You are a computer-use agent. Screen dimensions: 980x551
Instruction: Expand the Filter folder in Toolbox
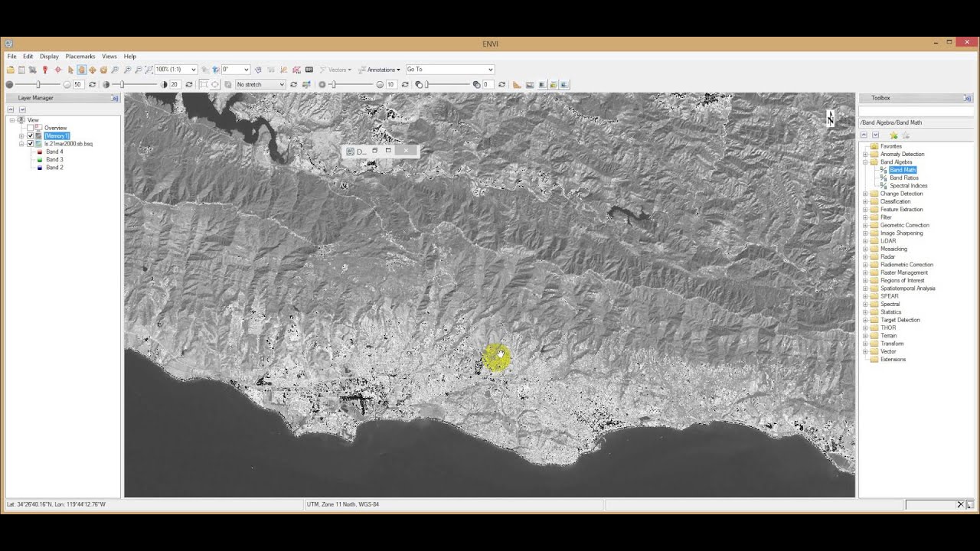click(x=865, y=217)
